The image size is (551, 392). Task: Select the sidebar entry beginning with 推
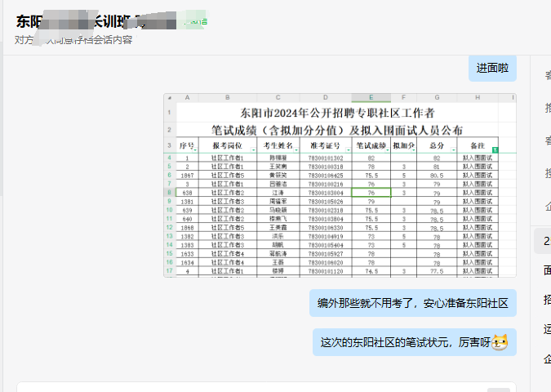[x=546, y=107]
